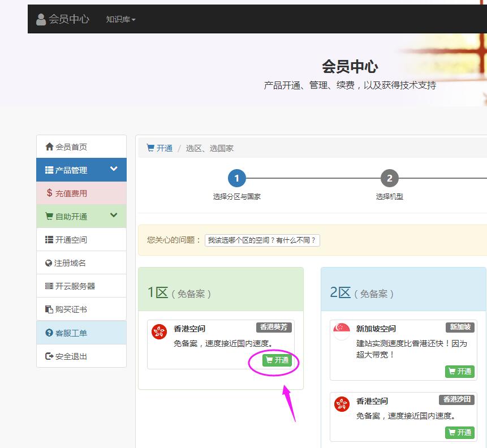The height and width of the screenshot is (448, 487).
Task: Click the server icon beside 开云服务器
Action: pyautogui.click(x=49, y=286)
